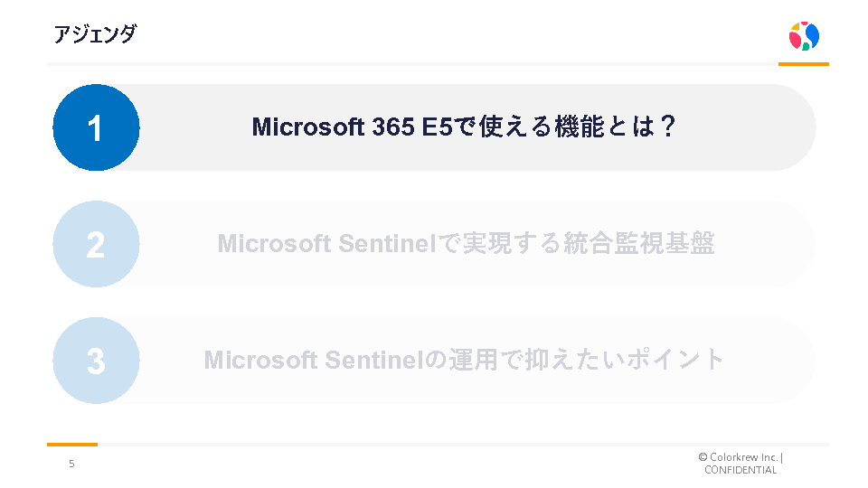Viewport: 868px width, 488px height.
Task: Select the light blue circle numbered 3
Action: [96, 361]
